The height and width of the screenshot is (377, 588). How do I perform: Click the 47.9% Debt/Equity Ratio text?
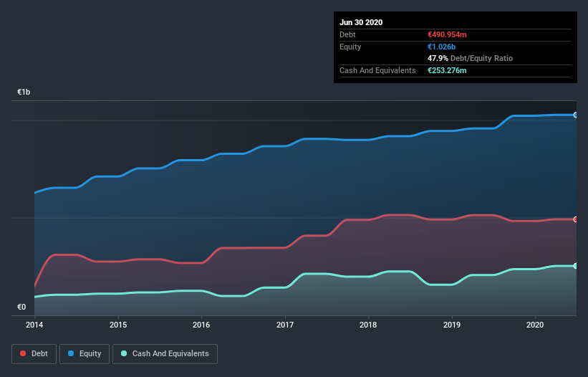pyautogui.click(x=471, y=58)
